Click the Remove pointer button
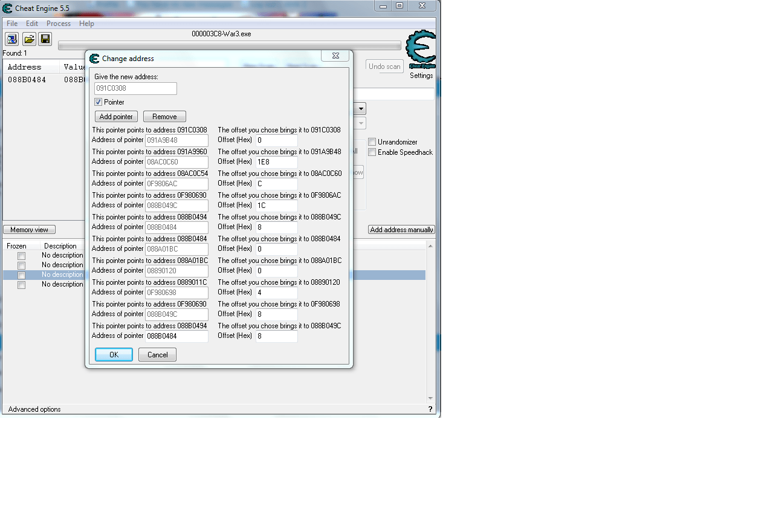The image size is (770, 532). pyautogui.click(x=164, y=117)
